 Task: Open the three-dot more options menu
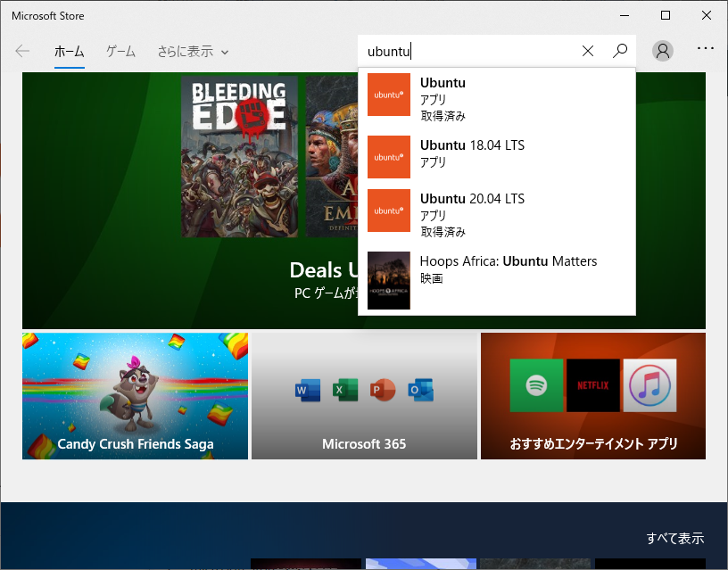[x=705, y=48]
